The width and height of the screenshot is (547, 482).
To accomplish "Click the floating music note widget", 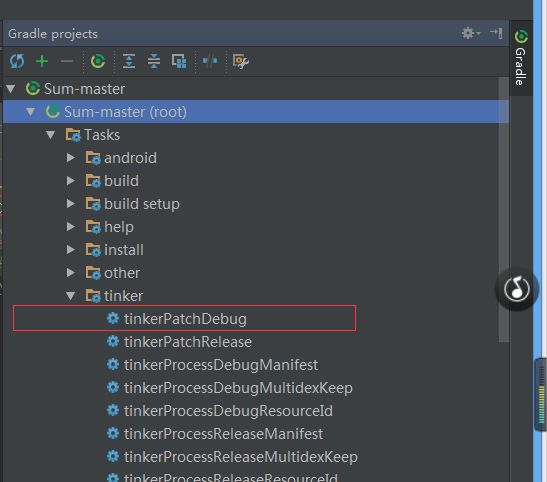I will [517, 289].
